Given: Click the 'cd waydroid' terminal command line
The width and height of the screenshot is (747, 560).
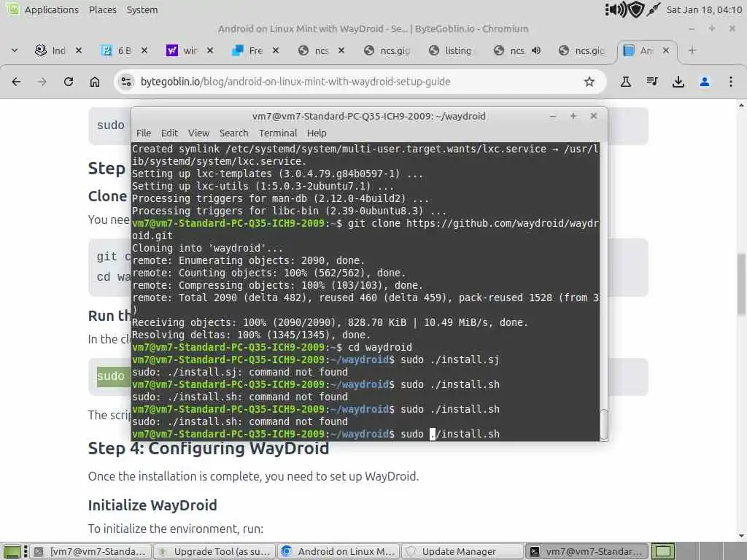Looking at the screenshot, I should tap(272, 347).
